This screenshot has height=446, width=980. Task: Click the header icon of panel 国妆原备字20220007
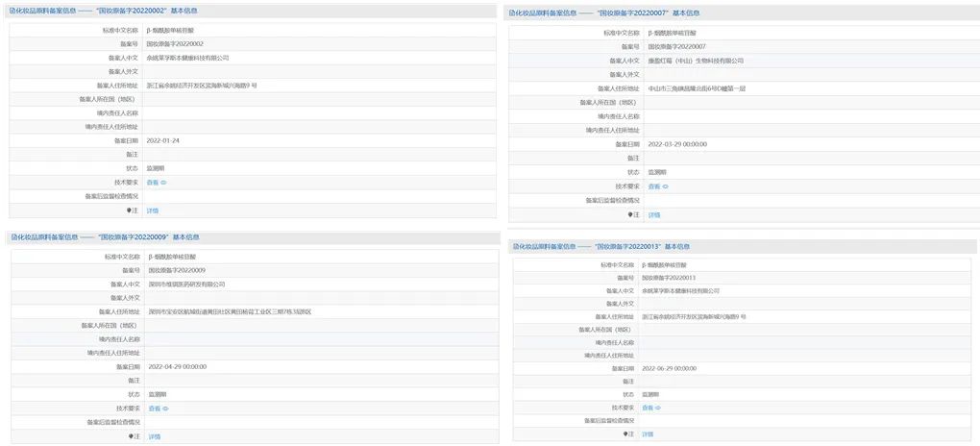(x=513, y=13)
